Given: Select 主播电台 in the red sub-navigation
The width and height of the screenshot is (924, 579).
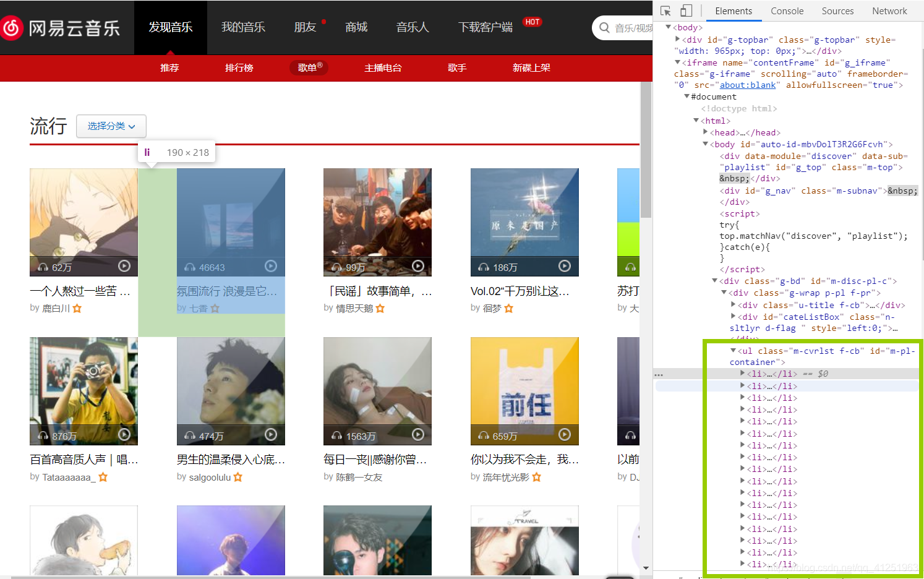Looking at the screenshot, I should click(383, 68).
